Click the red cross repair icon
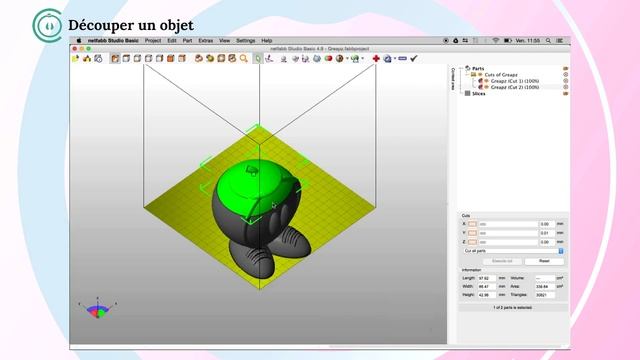The image size is (640, 360). pos(376,59)
